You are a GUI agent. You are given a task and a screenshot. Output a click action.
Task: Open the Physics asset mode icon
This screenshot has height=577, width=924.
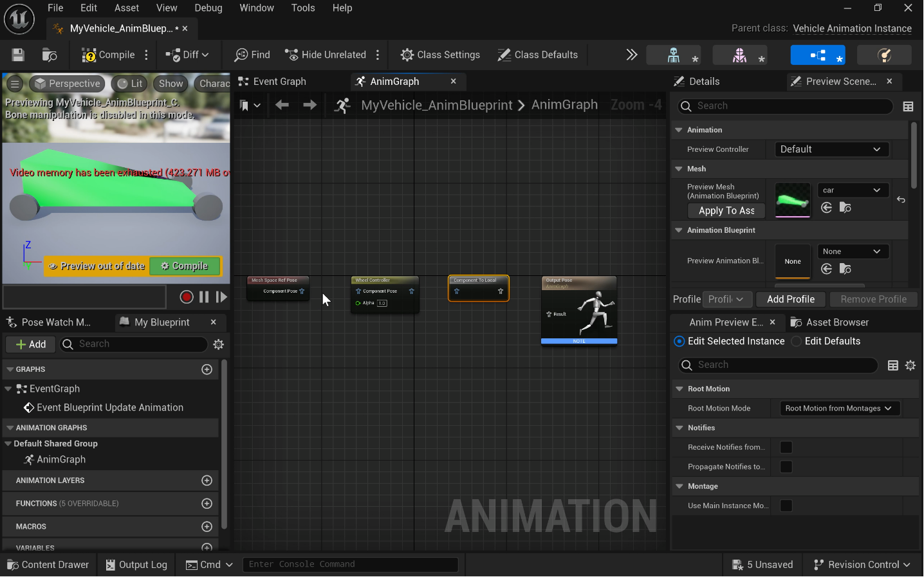tap(885, 56)
